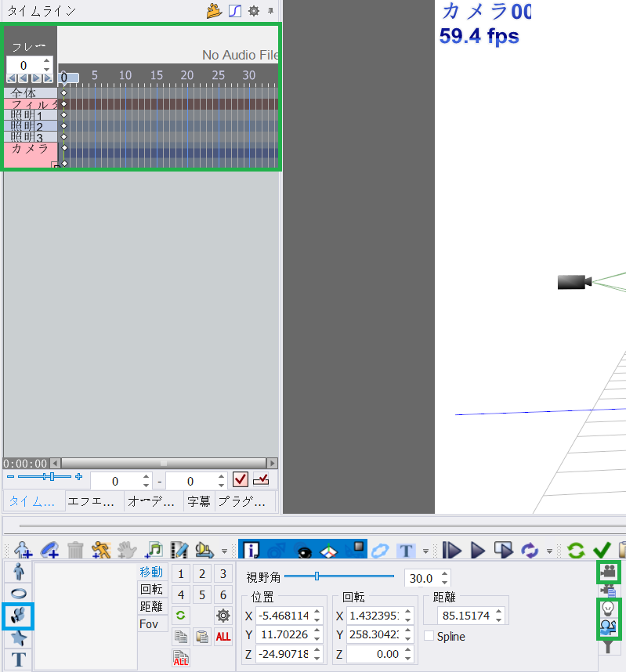The image size is (626, 672).
Task: Open timeline settings gear icon
Action: pyautogui.click(x=254, y=11)
